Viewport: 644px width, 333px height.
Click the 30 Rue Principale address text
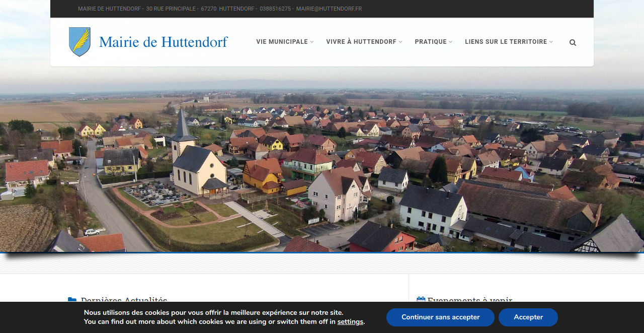[171, 9]
